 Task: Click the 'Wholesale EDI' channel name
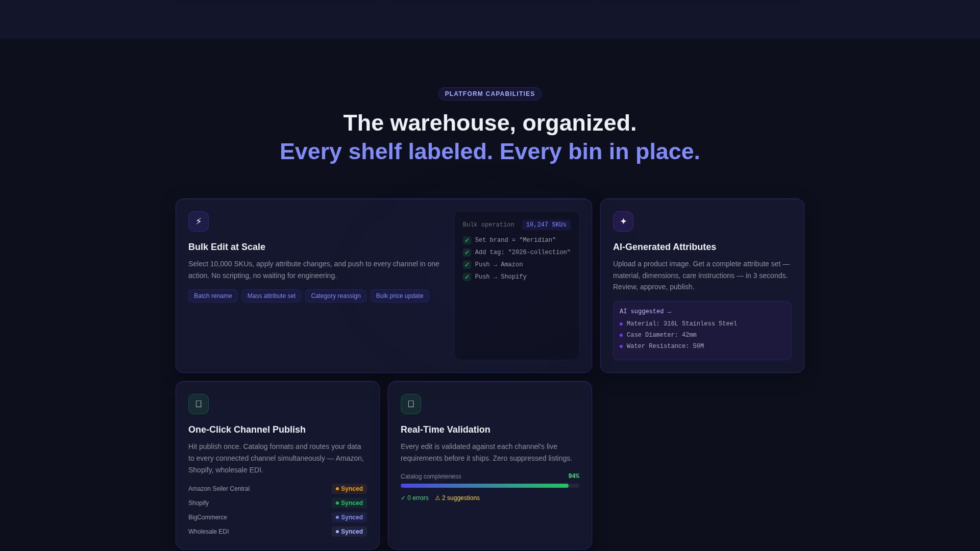coord(208,532)
